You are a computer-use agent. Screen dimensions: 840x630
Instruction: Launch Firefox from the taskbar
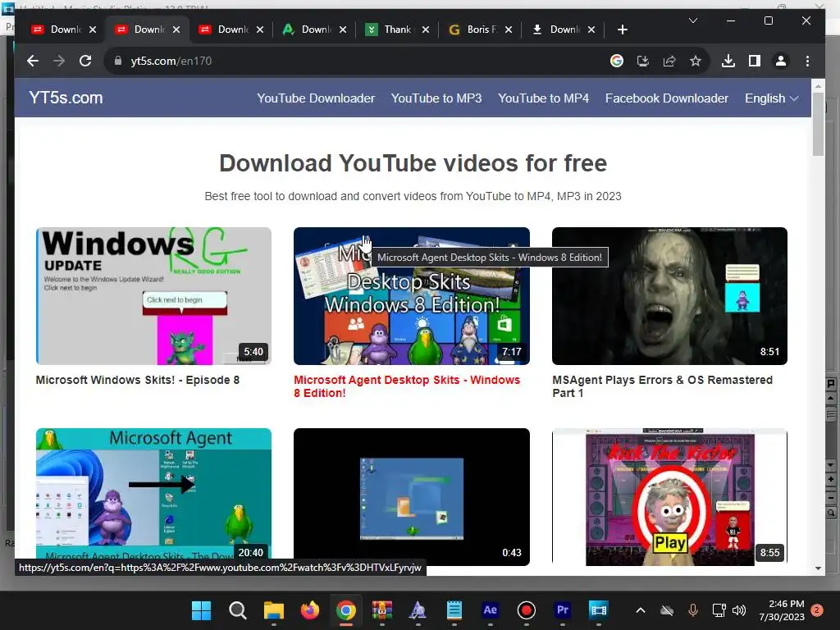[x=309, y=610]
